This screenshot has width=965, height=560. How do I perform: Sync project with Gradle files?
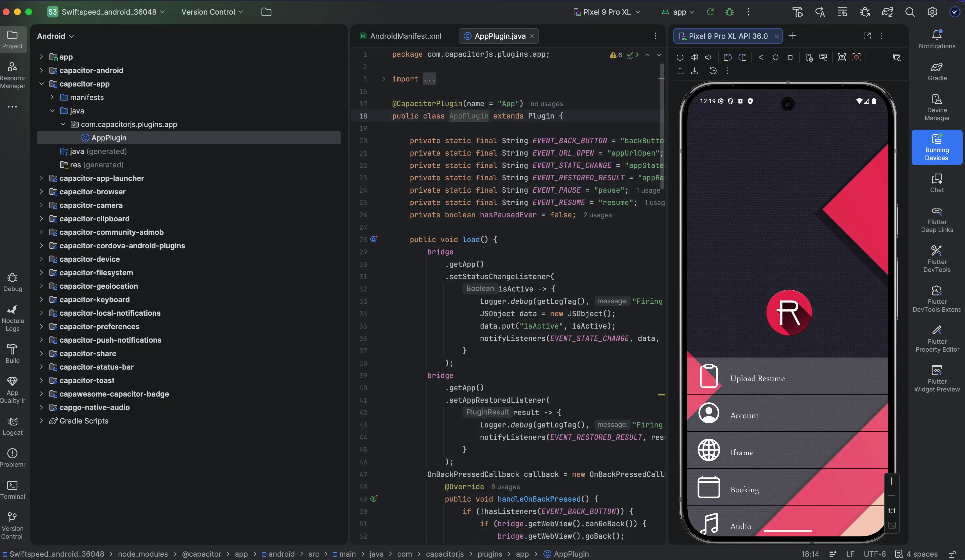[888, 12]
